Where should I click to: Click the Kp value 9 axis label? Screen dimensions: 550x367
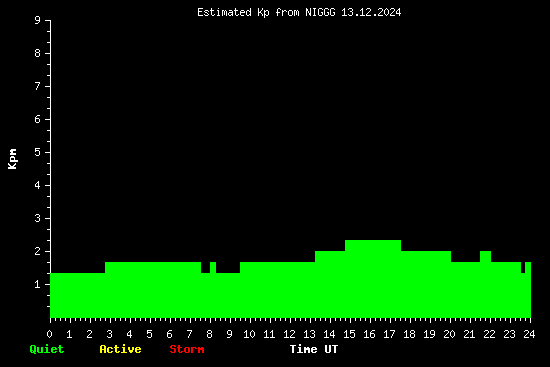(x=38, y=20)
